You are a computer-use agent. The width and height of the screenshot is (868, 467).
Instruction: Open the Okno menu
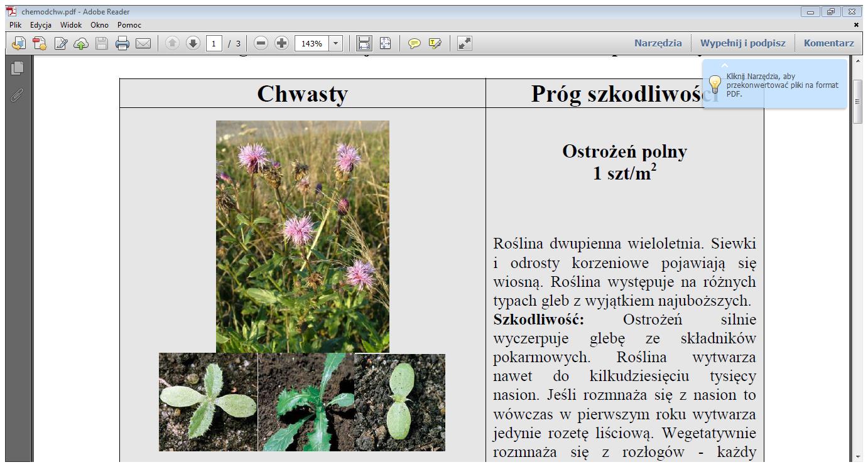coord(99,25)
